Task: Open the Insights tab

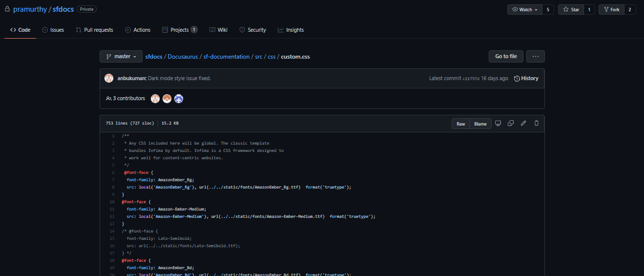Action: (291, 30)
